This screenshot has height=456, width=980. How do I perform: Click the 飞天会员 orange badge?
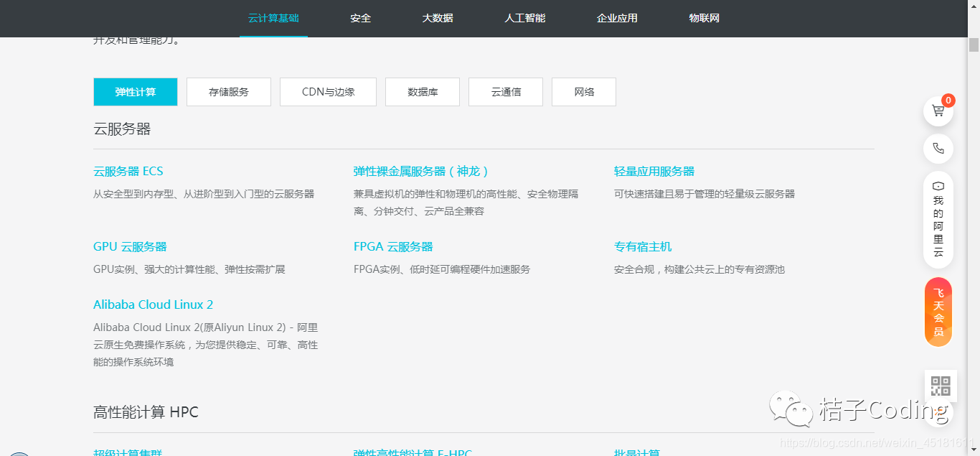(x=938, y=312)
